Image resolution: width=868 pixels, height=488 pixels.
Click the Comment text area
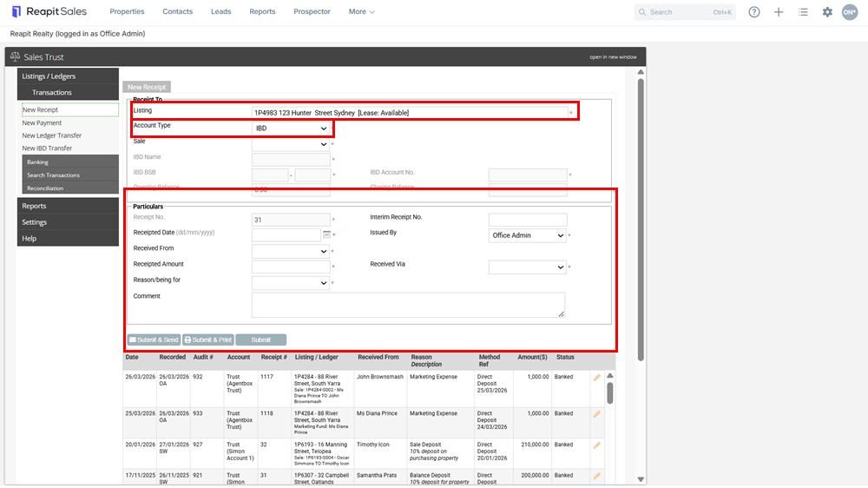click(408, 305)
